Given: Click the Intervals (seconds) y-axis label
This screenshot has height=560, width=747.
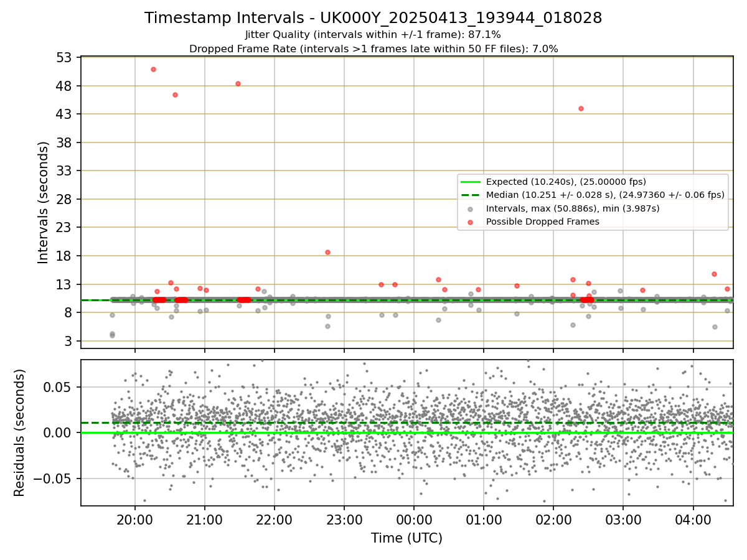Looking at the screenshot, I should click(x=43, y=202).
